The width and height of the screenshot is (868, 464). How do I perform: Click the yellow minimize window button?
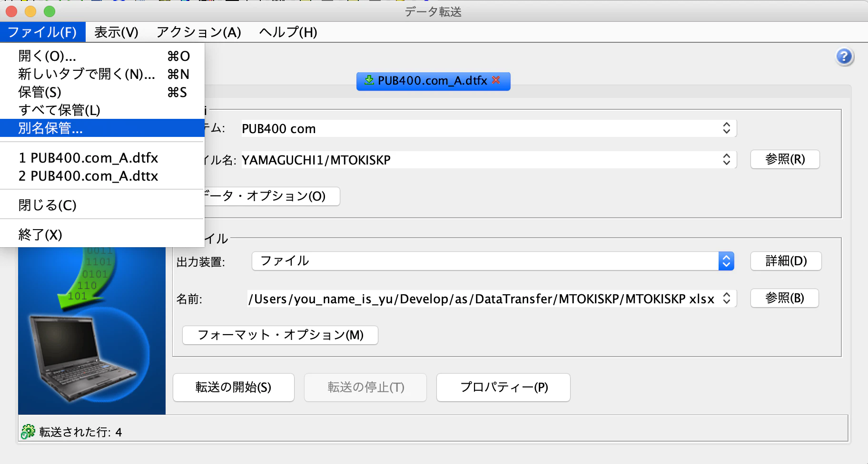click(30, 11)
